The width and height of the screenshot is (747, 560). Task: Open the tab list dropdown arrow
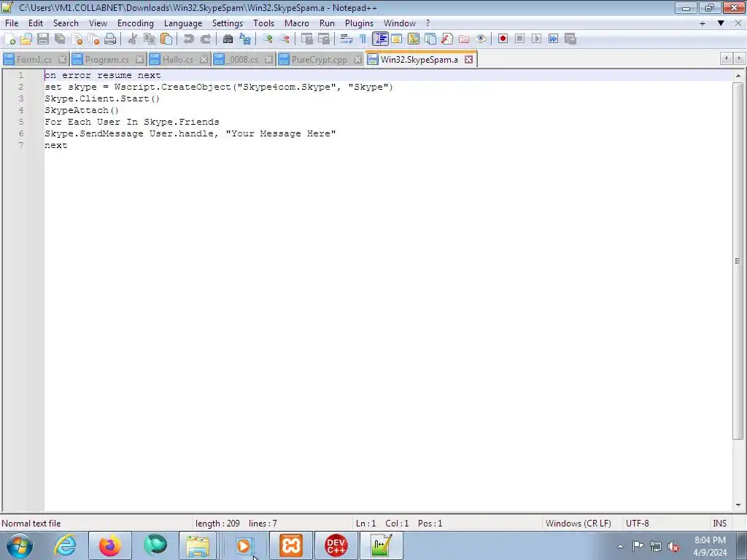[x=721, y=23]
